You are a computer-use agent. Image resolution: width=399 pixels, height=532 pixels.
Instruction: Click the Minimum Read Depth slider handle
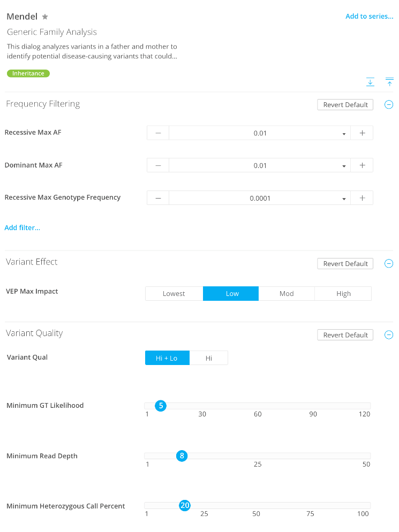[182, 456]
